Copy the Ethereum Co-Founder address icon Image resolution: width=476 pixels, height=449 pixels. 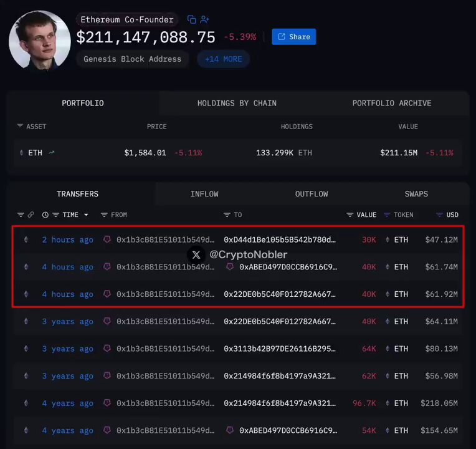click(191, 19)
